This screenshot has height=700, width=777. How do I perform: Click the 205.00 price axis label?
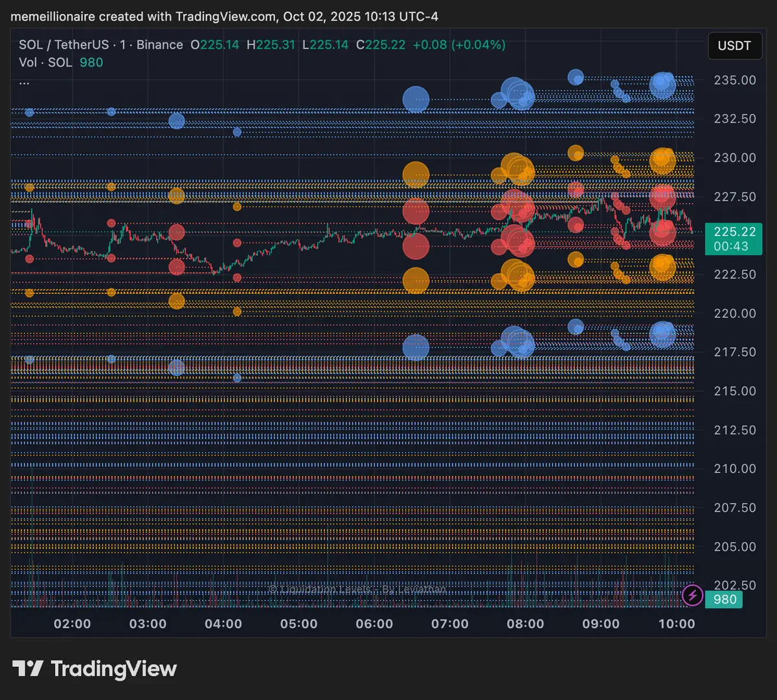(735, 547)
